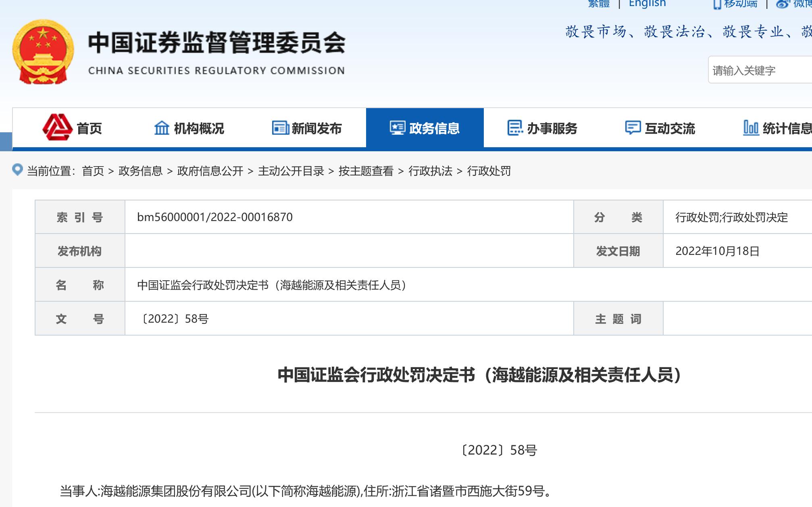
Task: Click the national emblem logo
Action: coord(43,52)
